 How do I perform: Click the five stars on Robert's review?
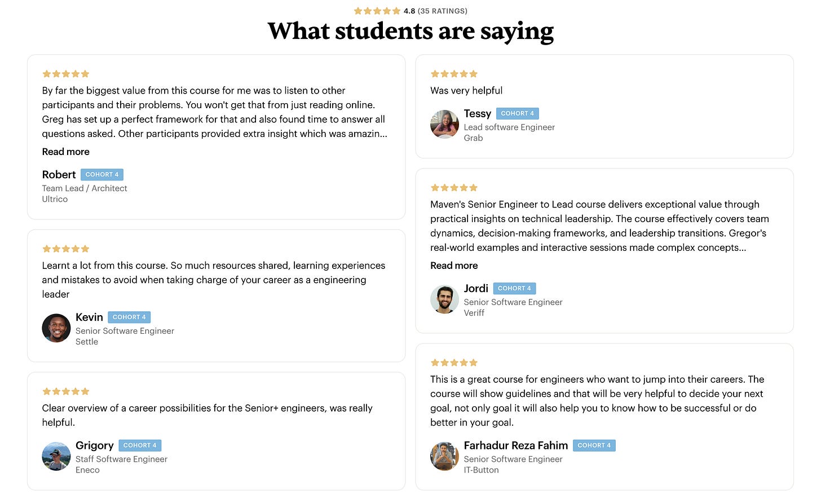click(65, 74)
